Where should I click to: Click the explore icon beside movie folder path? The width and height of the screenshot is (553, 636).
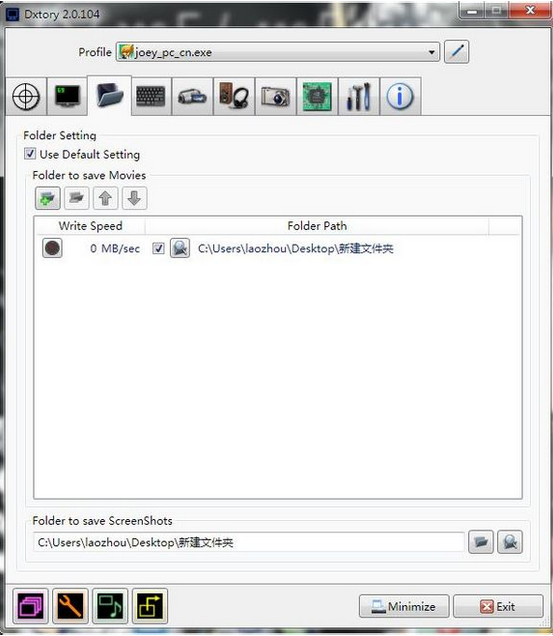coord(180,248)
